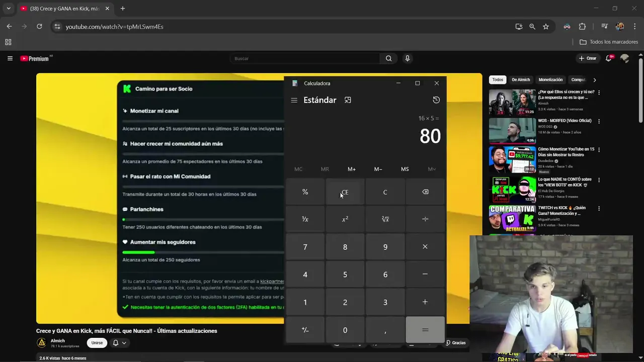Screen dimensions: 644x362
Task: Click the CE clear entry key
Action: [x=345, y=192]
